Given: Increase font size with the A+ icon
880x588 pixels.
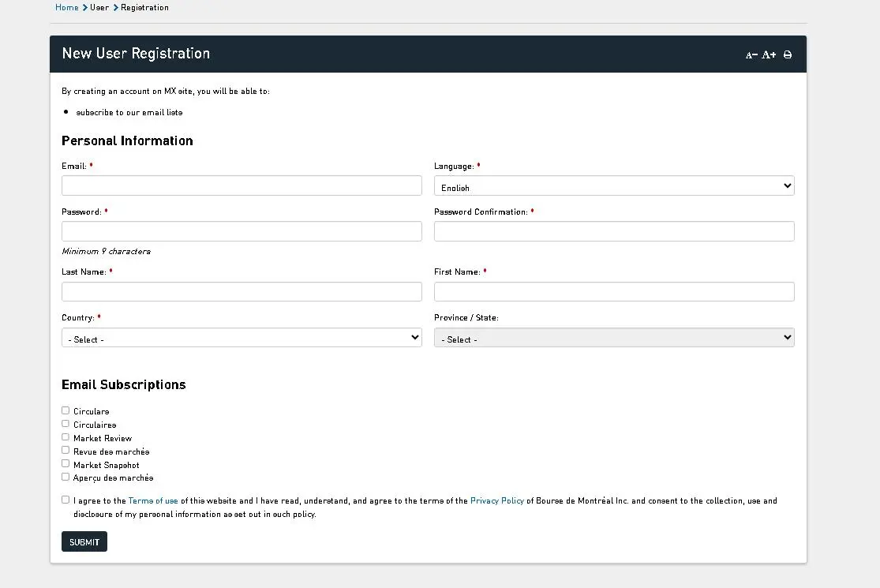Looking at the screenshot, I should click(x=769, y=54).
